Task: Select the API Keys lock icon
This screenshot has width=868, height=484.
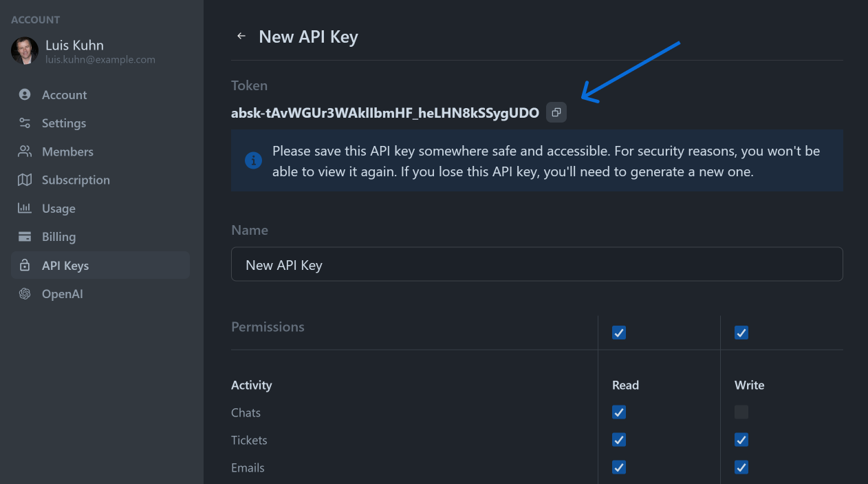Action: pos(25,265)
